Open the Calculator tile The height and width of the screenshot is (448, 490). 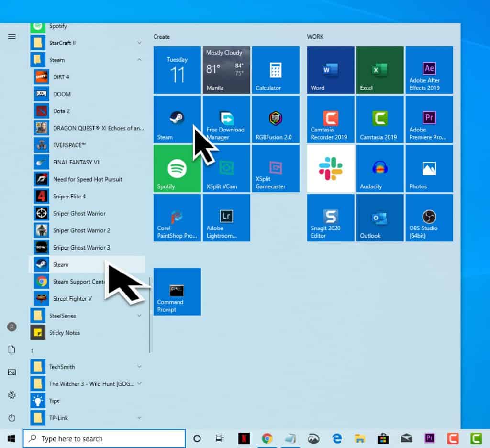tap(275, 70)
